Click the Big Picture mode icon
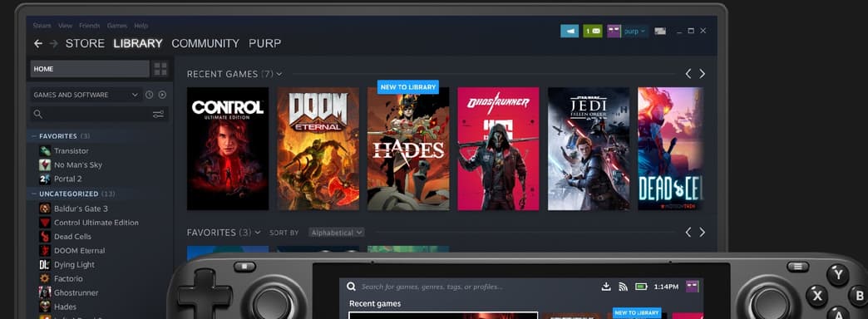Screen dimensions: 868x319 point(660,31)
